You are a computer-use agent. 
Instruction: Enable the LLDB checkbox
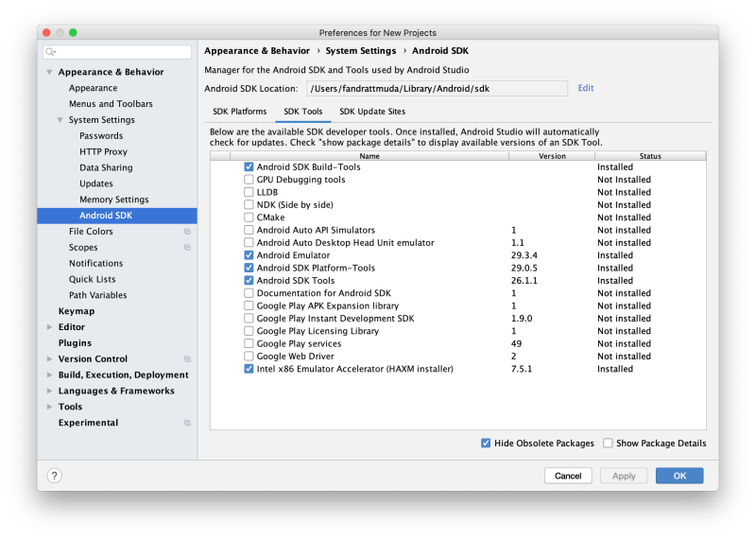point(249,192)
